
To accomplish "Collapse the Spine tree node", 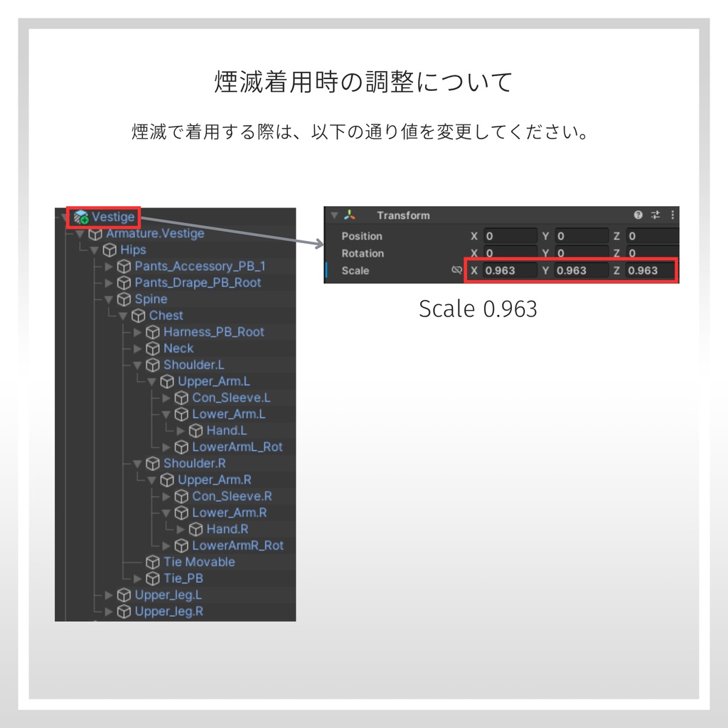I will (109, 300).
